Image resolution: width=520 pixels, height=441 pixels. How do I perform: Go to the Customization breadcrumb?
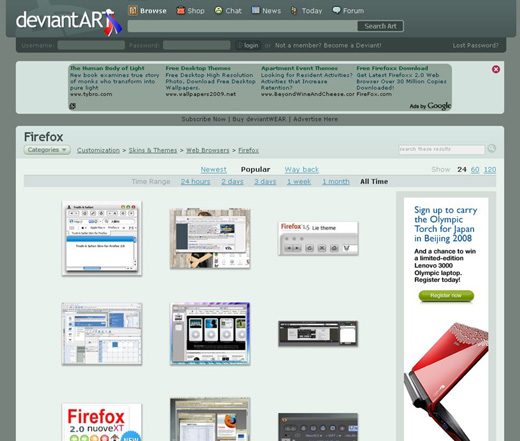98,150
